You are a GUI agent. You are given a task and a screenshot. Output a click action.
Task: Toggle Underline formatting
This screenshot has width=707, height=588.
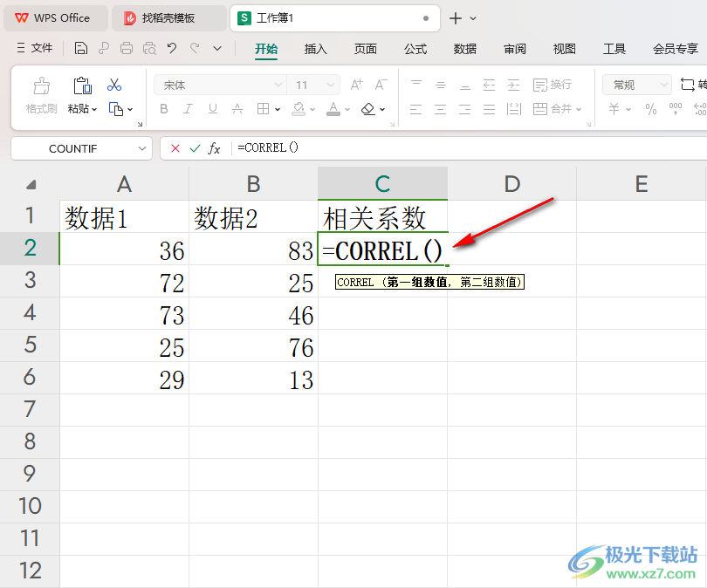[x=213, y=108]
